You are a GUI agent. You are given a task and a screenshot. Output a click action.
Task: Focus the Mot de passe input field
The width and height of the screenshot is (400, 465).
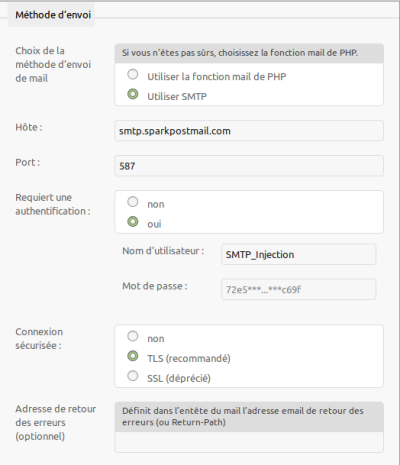[299, 289]
